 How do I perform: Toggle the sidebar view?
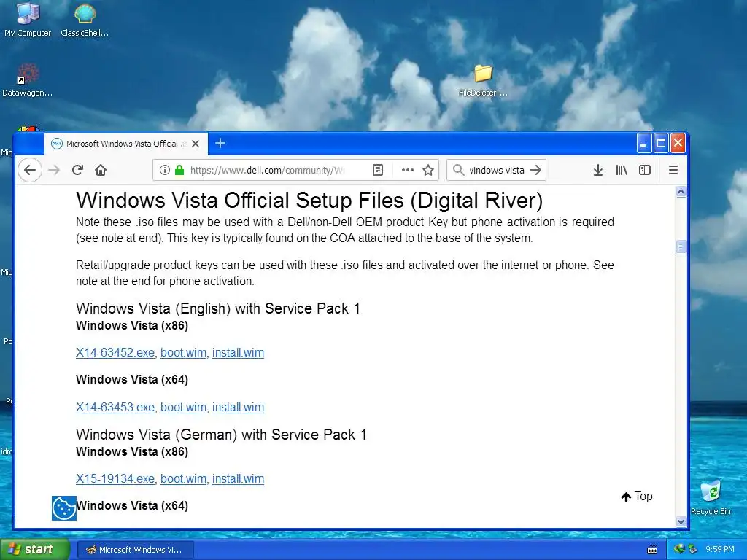point(645,170)
